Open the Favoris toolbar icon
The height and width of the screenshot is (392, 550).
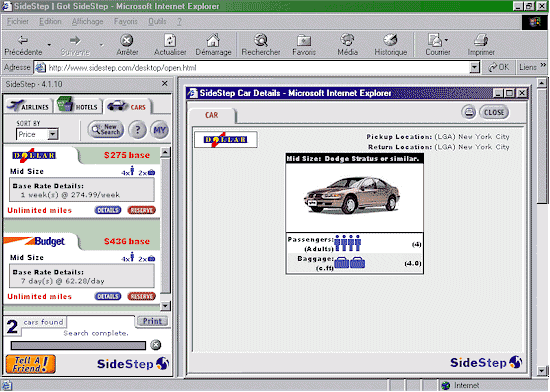(x=304, y=41)
